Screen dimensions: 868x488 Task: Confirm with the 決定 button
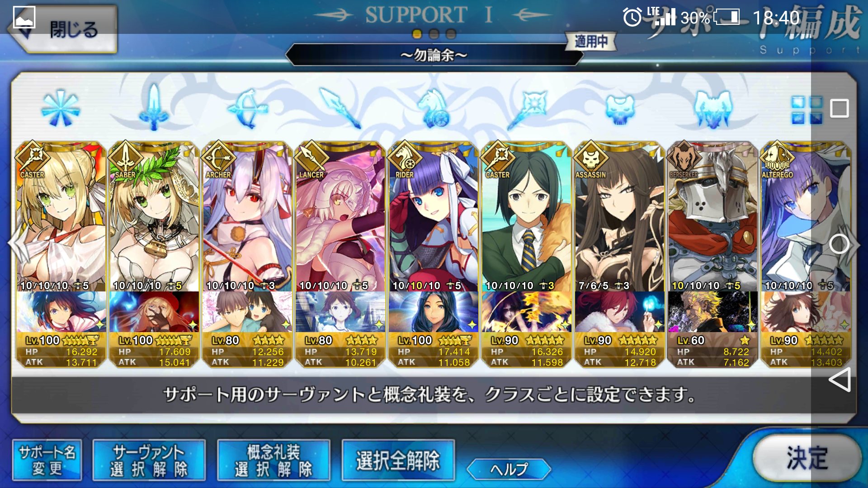[x=807, y=458]
